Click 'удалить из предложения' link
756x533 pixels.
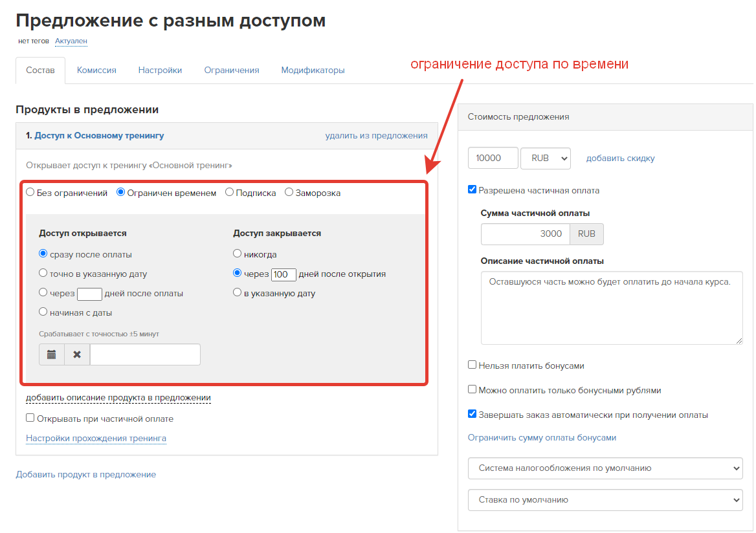(376, 136)
